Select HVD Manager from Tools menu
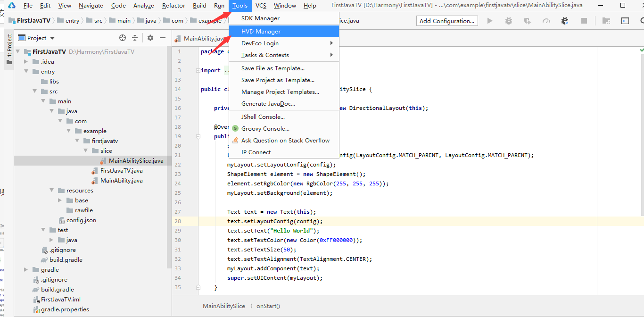 coord(284,31)
